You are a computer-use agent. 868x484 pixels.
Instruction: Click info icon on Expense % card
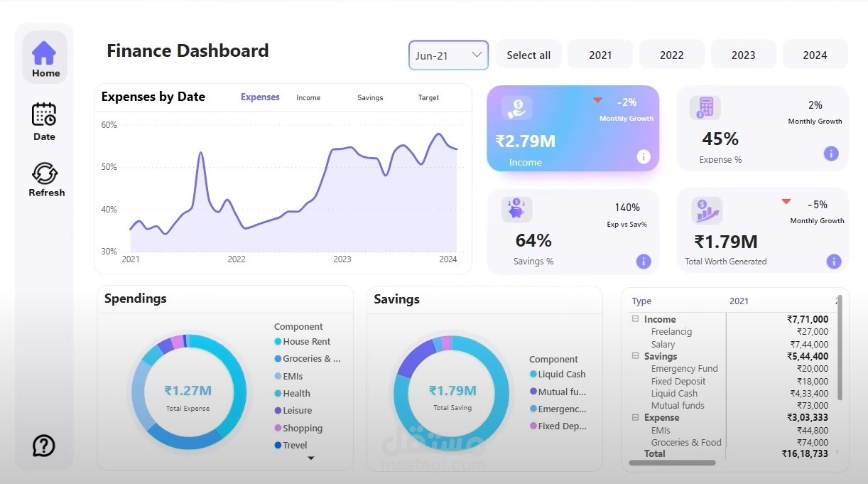click(831, 154)
